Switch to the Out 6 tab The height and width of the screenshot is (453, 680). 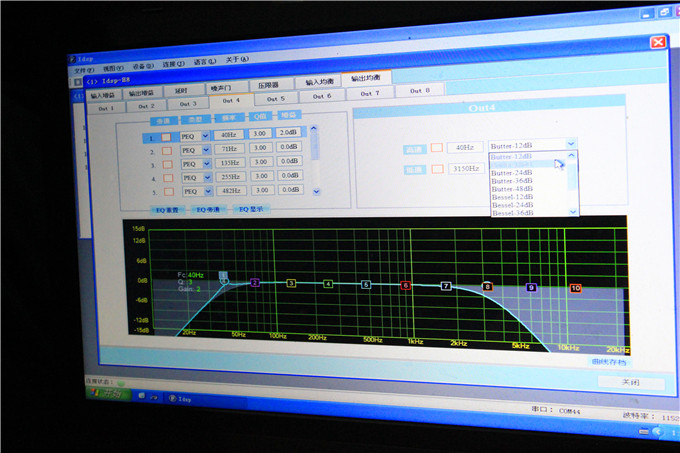(x=322, y=96)
